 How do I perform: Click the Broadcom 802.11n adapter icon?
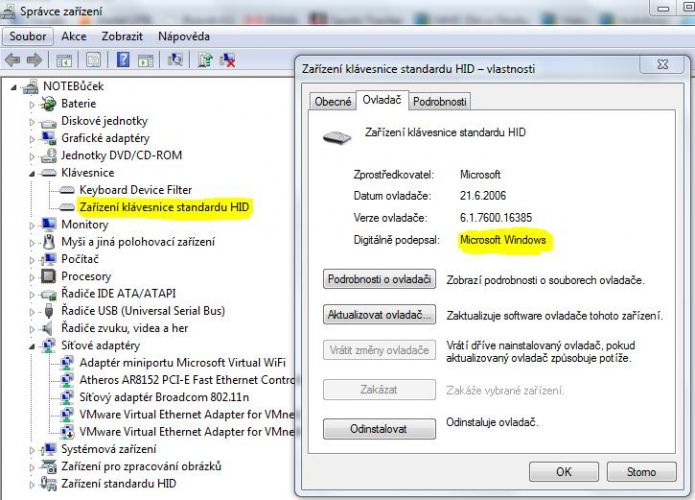[x=66, y=397]
